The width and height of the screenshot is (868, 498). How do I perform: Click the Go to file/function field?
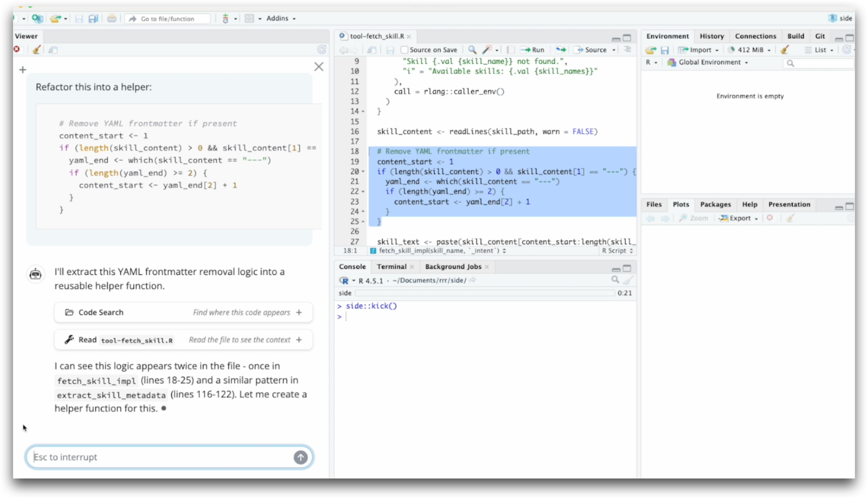[168, 19]
